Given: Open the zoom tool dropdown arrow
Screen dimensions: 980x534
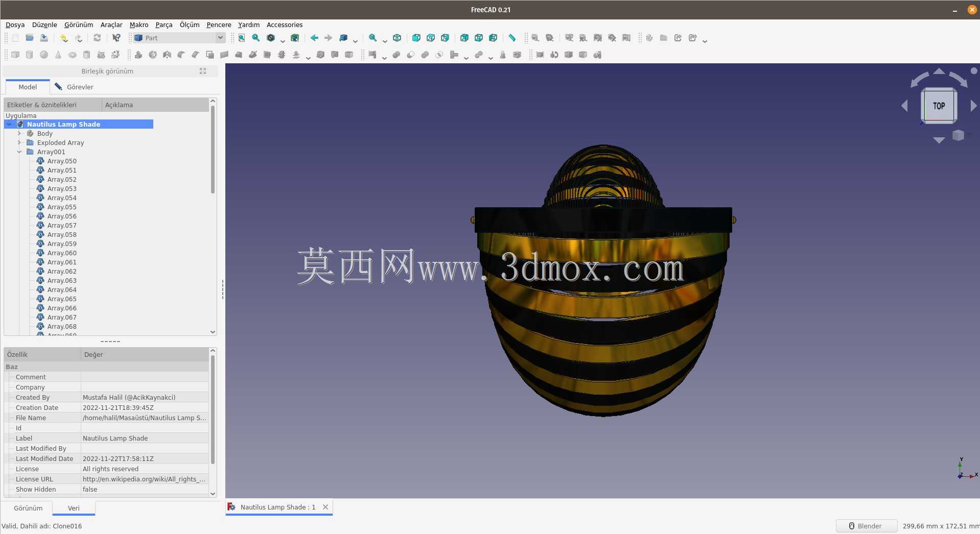Looking at the screenshot, I should [x=385, y=40].
